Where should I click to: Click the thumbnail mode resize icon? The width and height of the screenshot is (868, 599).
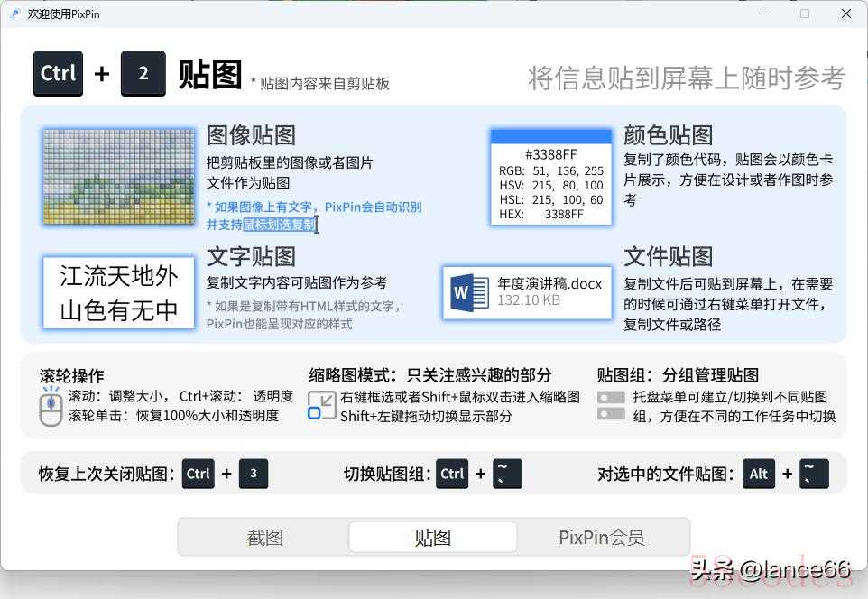pos(321,405)
